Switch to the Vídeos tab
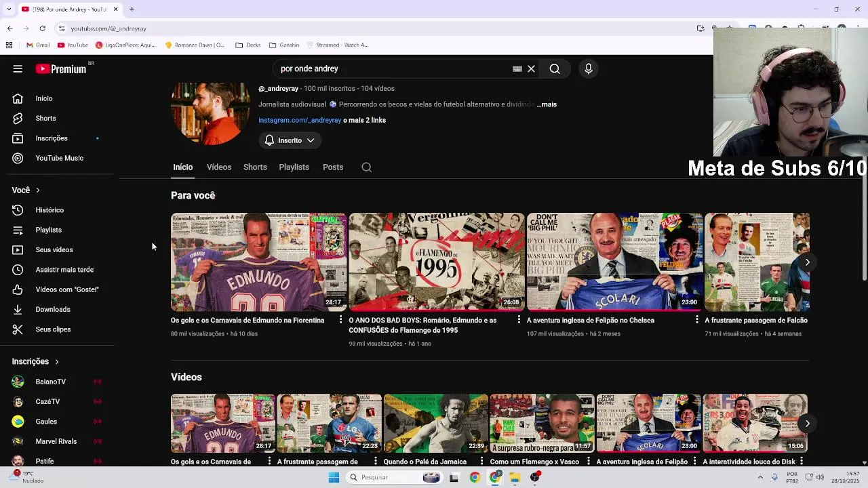This screenshot has height=488, width=868. click(x=219, y=167)
